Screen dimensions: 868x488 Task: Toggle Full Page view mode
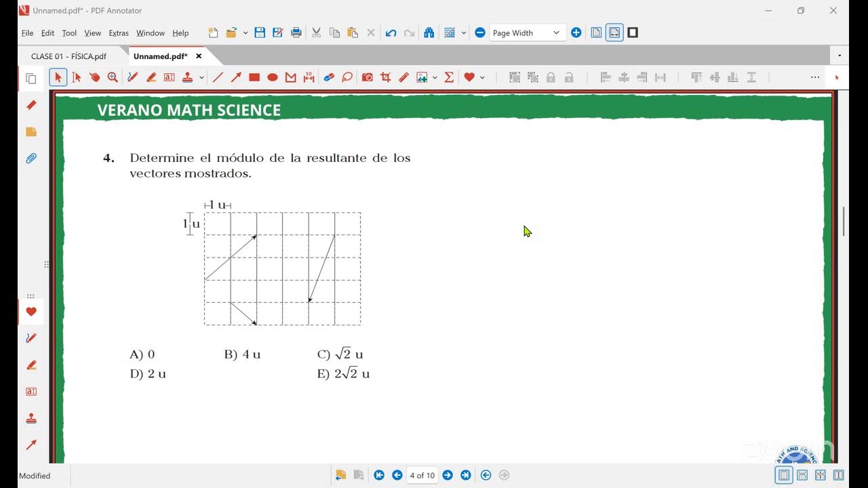pos(596,33)
